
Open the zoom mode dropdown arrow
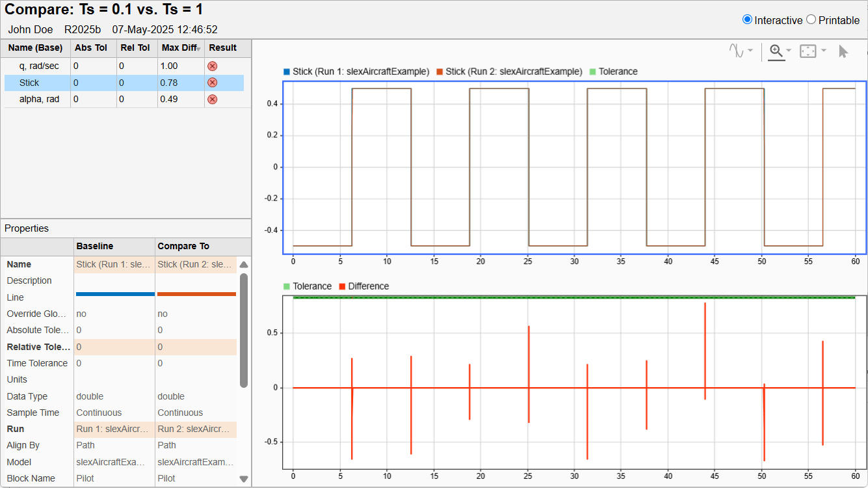pyautogui.click(x=789, y=51)
